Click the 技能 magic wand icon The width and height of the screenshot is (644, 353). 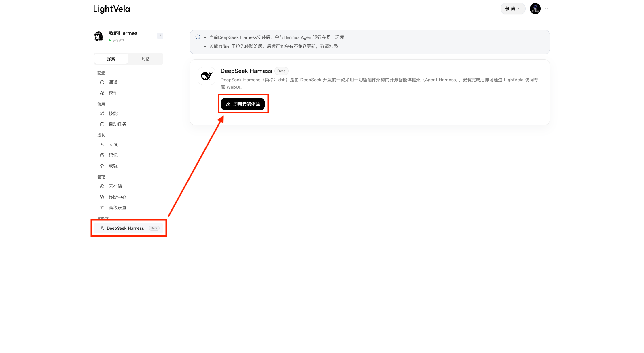[102, 114]
